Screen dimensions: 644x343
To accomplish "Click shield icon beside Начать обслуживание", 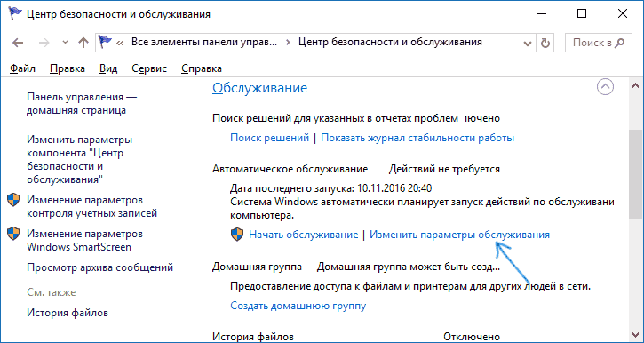I will pos(237,235).
